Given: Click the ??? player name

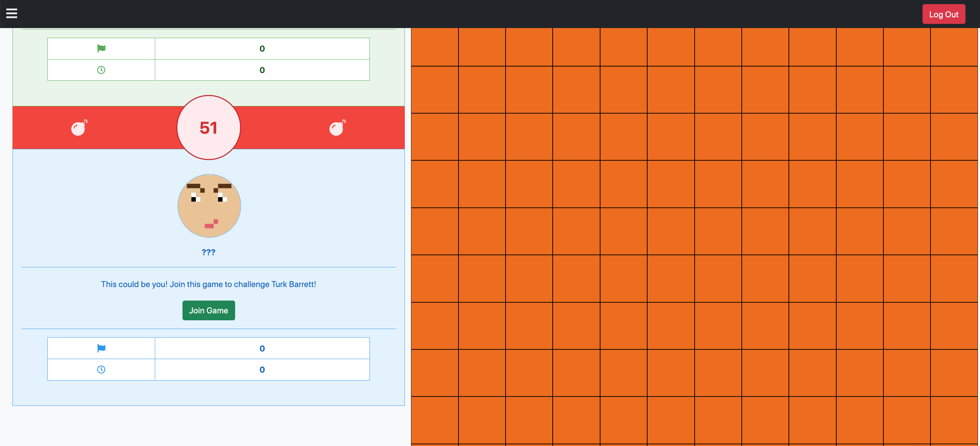Looking at the screenshot, I should [208, 252].
